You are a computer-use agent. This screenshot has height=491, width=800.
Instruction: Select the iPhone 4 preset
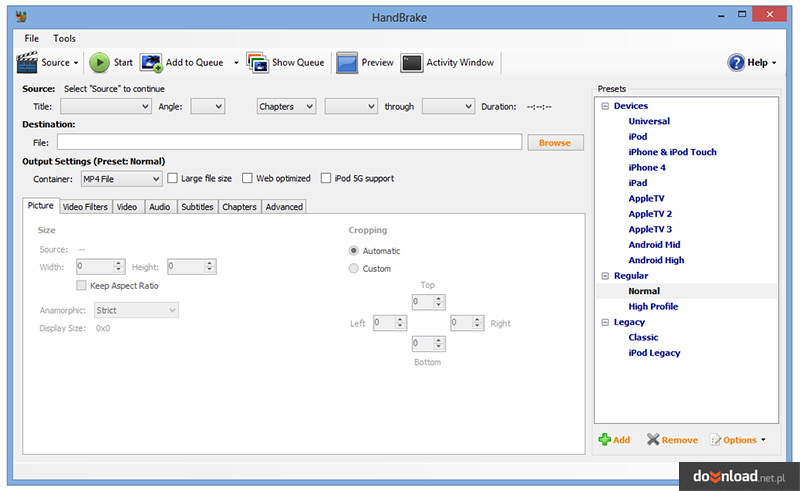tap(647, 167)
